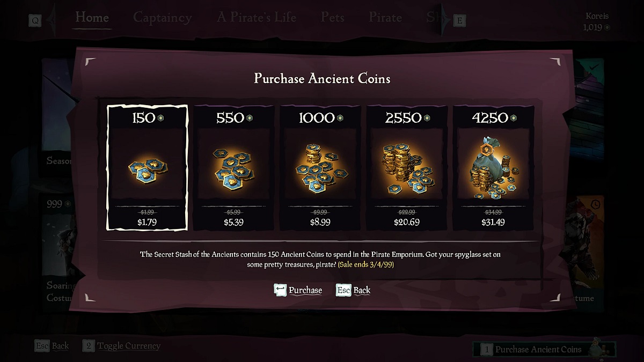Viewport: 644px width, 362px height.
Task: Open the Home tab
Action: pyautogui.click(x=92, y=17)
